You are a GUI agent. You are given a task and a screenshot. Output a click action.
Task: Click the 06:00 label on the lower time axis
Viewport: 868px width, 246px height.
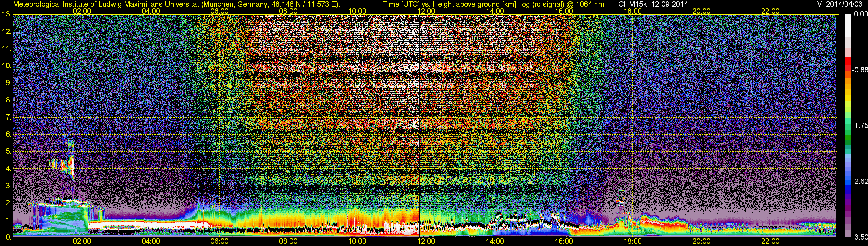pyautogui.click(x=219, y=242)
